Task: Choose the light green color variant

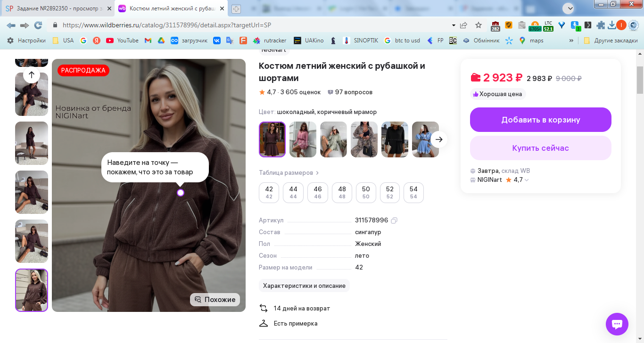Action: pos(333,139)
